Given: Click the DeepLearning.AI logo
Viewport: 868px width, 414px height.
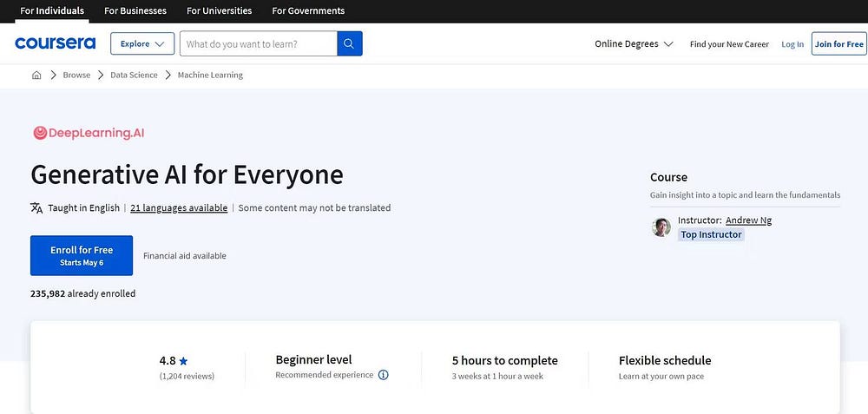Looking at the screenshot, I should point(89,133).
